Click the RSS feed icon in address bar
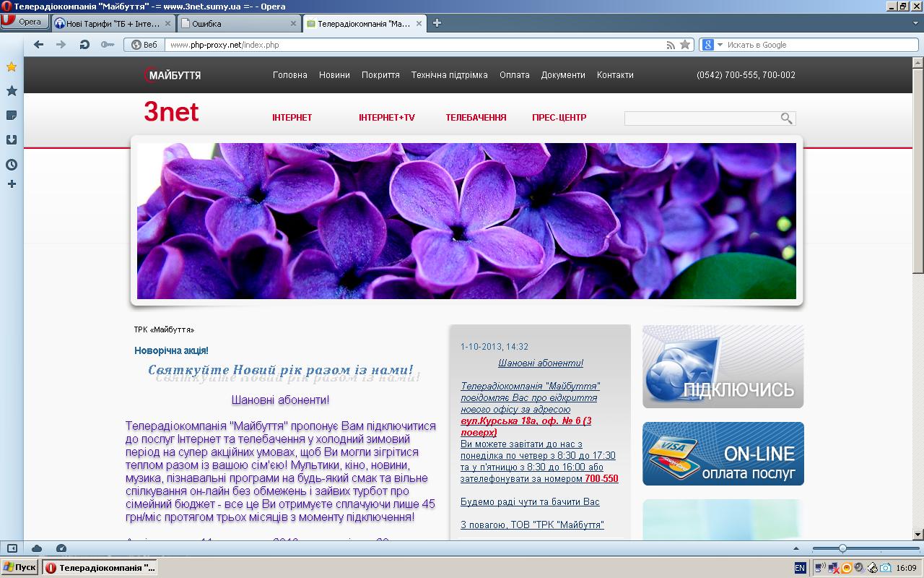The width and height of the screenshot is (924, 578). tap(671, 45)
